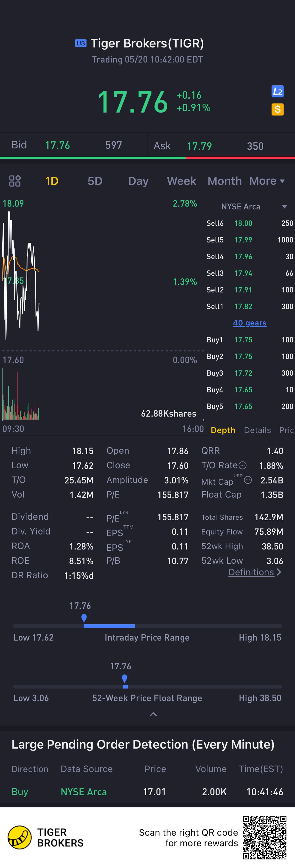Tap the Tiger Brokers logo

(19, 837)
